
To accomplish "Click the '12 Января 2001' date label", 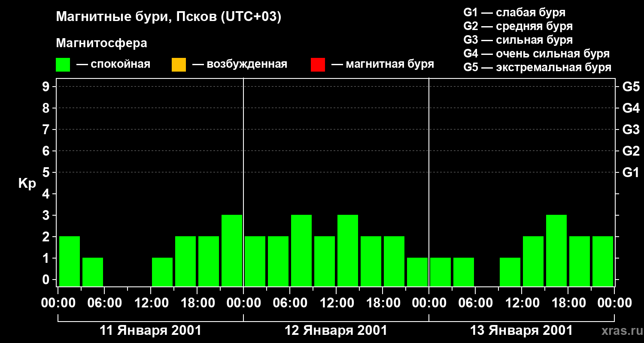I will pyautogui.click(x=336, y=331).
